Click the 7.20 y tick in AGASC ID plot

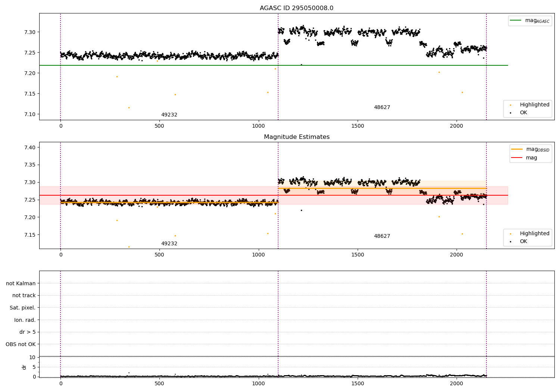click(30, 73)
